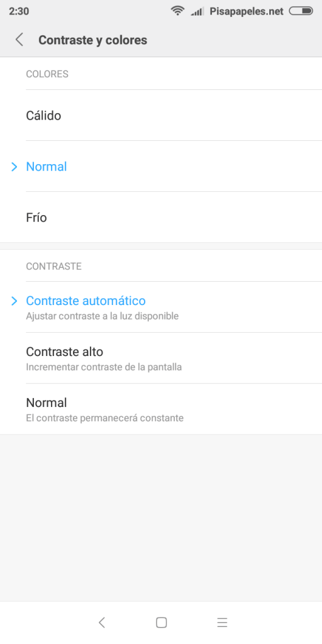Tap the CONTRASTE section header
Viewport: 322px width, 644px height.
pos(54,266)
